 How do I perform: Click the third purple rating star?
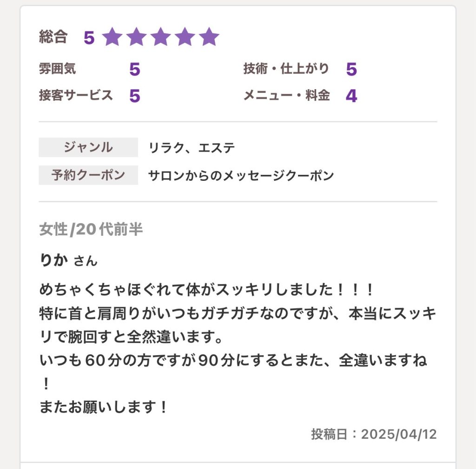tap(160, 37)
